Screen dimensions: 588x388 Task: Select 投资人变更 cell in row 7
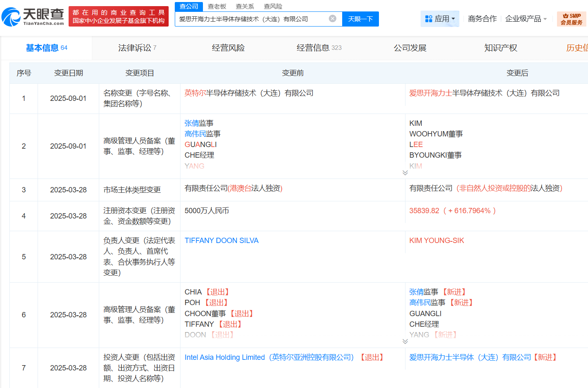139,368
